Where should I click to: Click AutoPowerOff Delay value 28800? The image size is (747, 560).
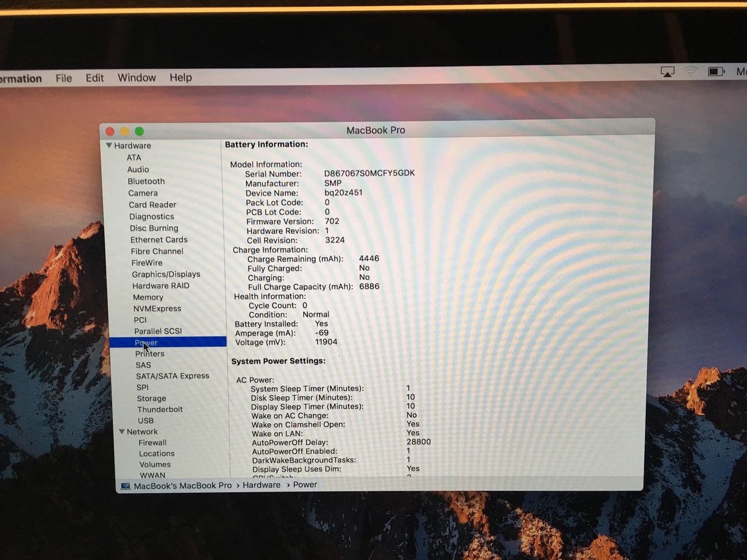pyautogui.click(x=419, y=442)
